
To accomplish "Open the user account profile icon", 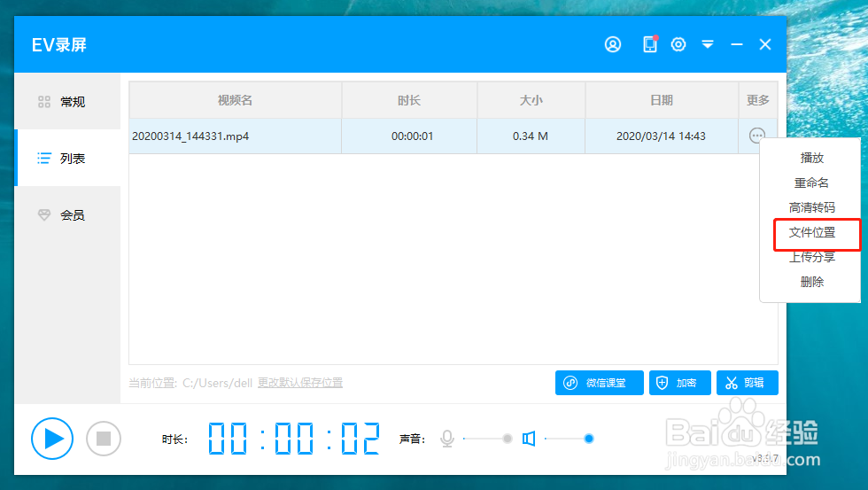I will pyautogui.click(x=613, y=44).
